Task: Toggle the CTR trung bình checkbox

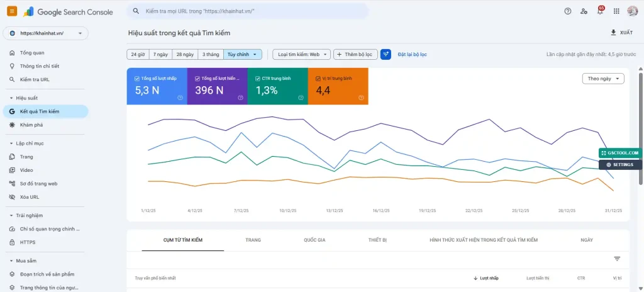Action: pyautogui.click(x=257, y=79)
